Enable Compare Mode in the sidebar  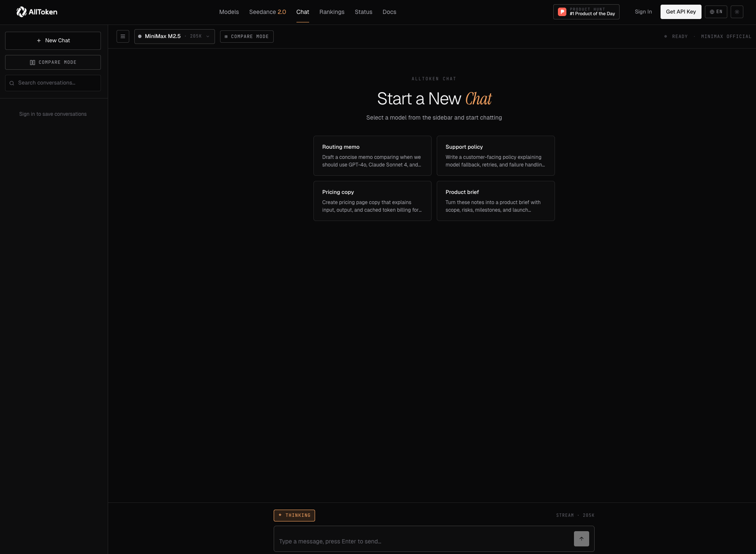pyautogui.click(x=53, y=63)
